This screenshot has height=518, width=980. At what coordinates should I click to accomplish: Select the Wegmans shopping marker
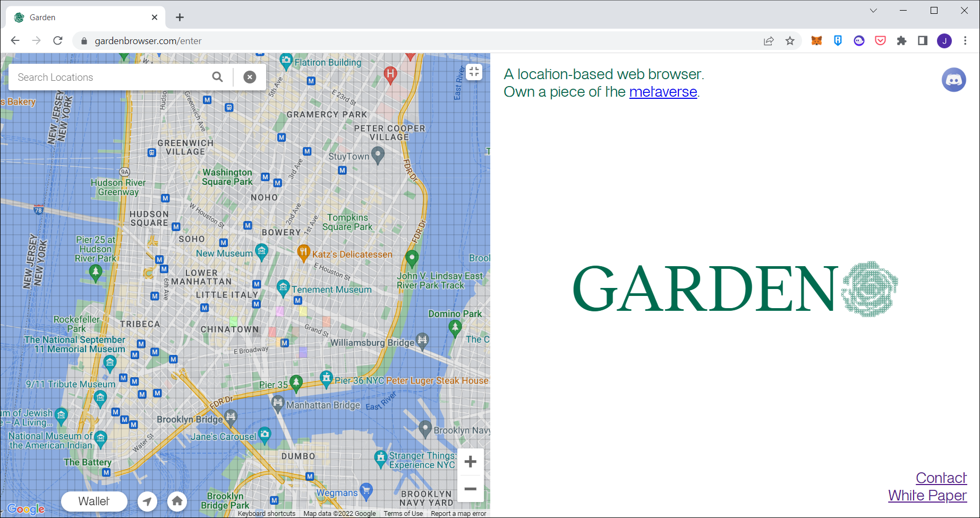pyautogui.click(x=366, y=491)
